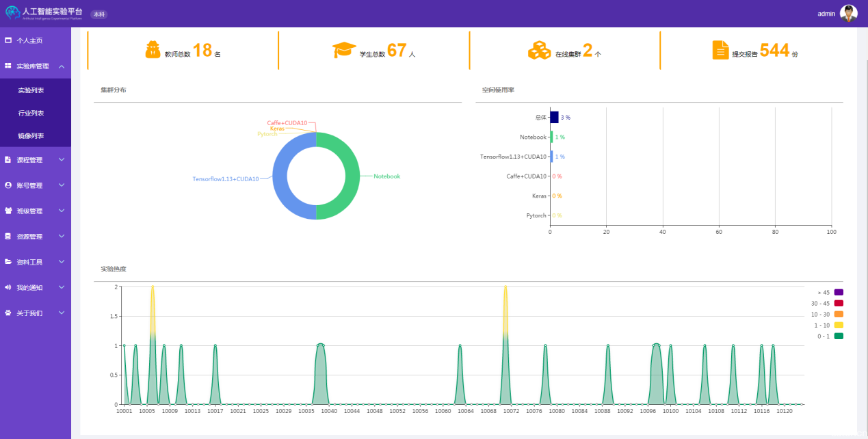The height and width of the screenshot is (439, 868).
Task: Click the 课程管理 document icon
Action: point(8,159)
